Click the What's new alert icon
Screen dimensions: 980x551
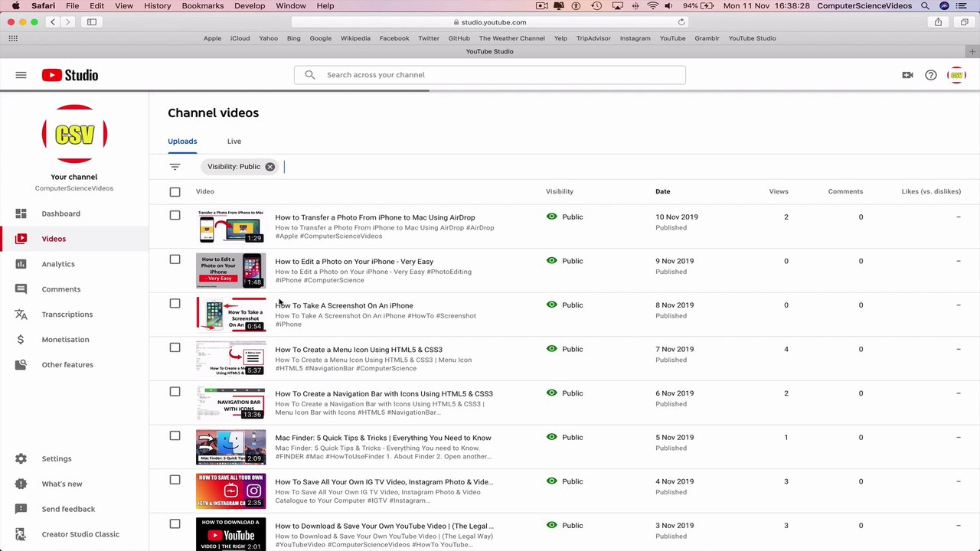coord(21,484)
